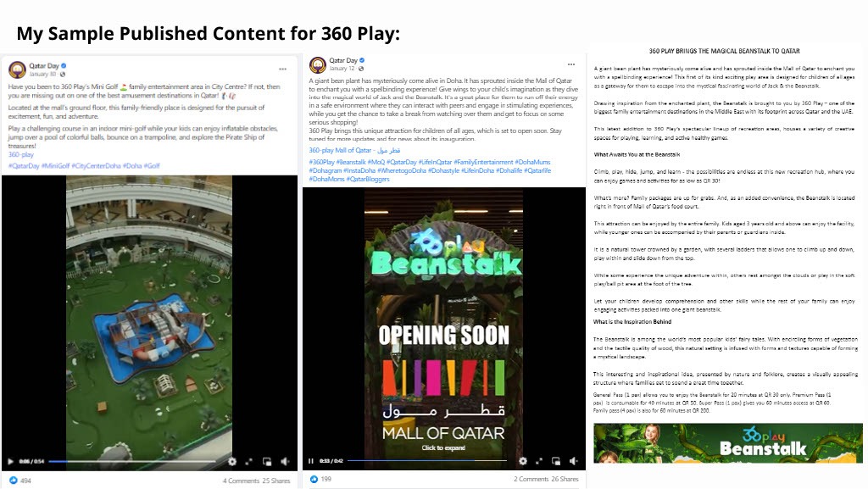Click the 'OPENING SOON' text in Beanstalk video
This screenshot has height=489, width=868.
click(x=443, y=336)
